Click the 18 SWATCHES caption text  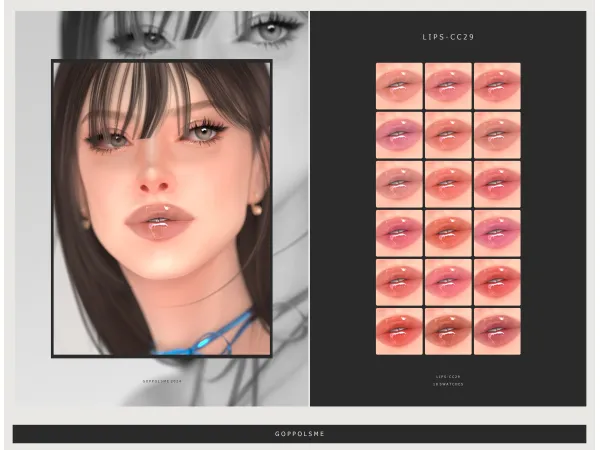tap(448, 384)
